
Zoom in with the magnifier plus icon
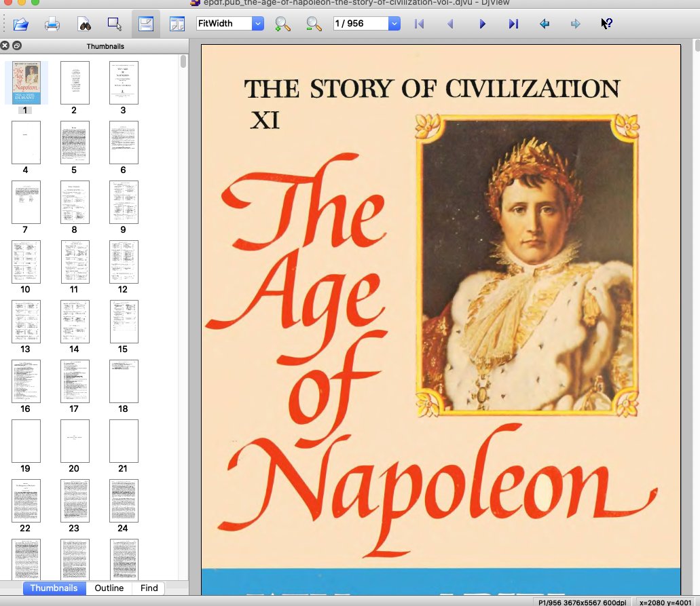[x=282, y=24]
